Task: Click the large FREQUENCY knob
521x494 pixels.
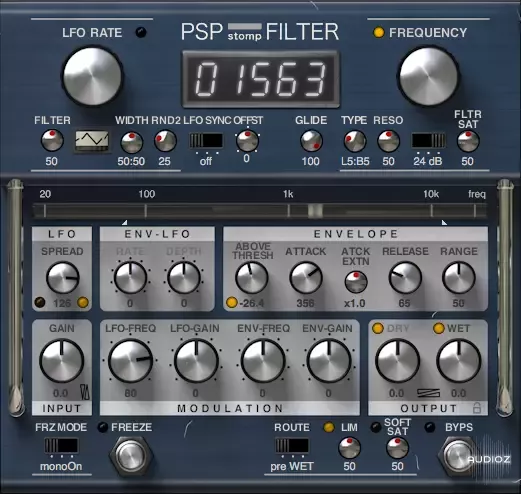Action: pos(429,76)
